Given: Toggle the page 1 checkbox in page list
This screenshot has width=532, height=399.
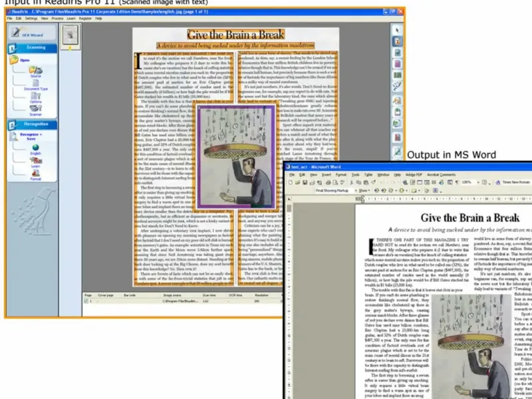Looking at the screenshot, I should (x=86, y=301).
